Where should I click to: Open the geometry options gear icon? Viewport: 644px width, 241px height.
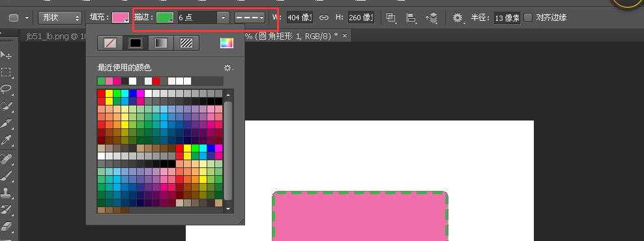click(x=458, y=18)
